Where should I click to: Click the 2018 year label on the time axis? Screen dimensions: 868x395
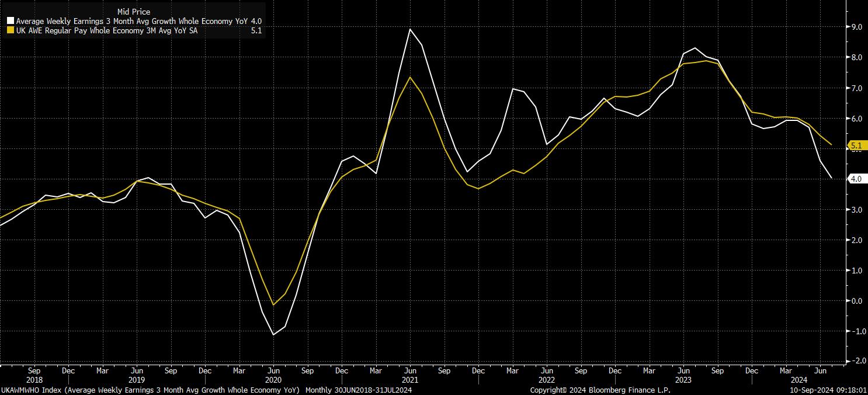tap(34, 380)
